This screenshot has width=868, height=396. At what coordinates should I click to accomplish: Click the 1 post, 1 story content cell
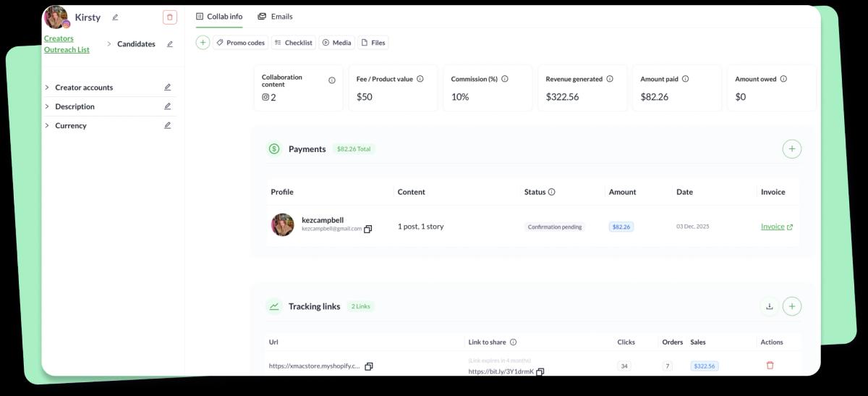tap(421, 227)
